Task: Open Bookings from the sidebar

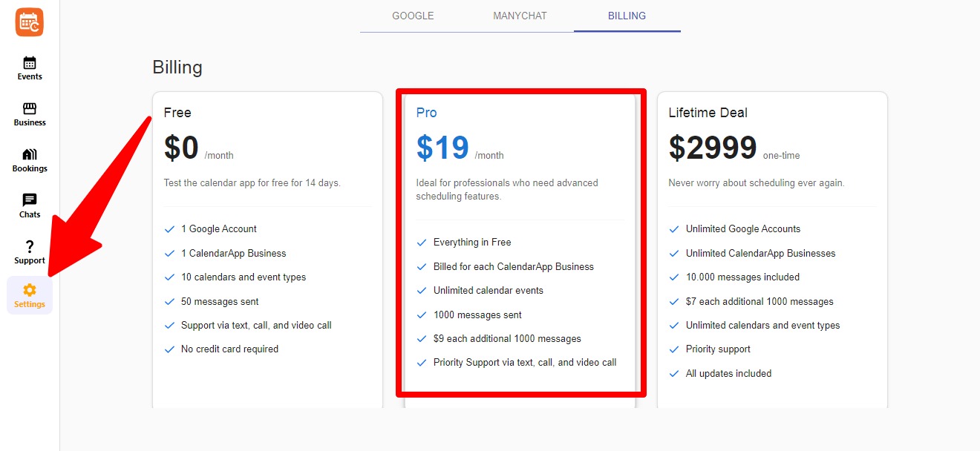Action: pos(29,159)
